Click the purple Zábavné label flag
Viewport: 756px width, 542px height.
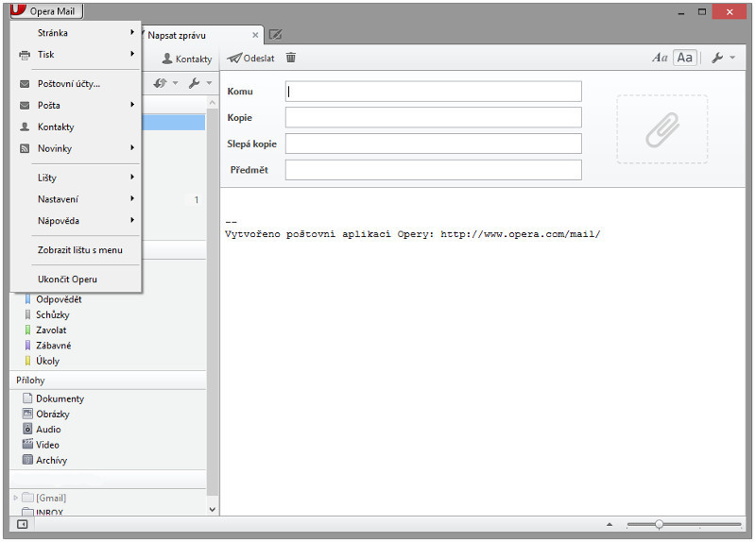click(27, 346)
